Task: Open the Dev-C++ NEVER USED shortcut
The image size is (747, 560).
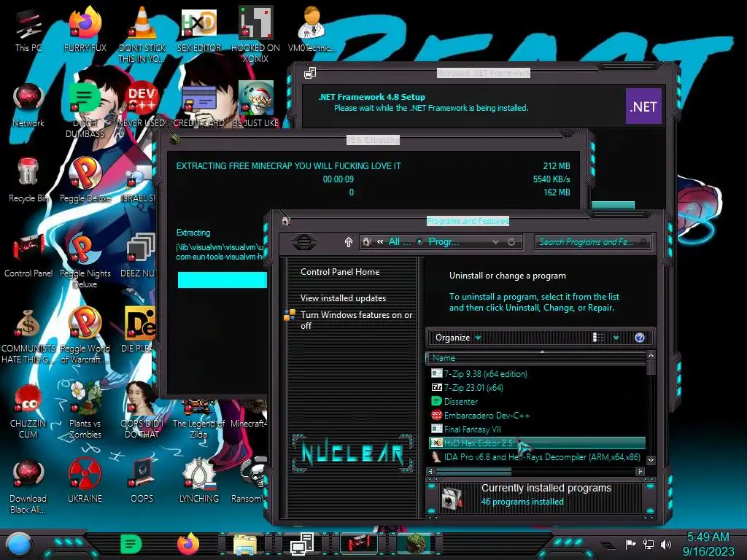Action: point(142,105)
